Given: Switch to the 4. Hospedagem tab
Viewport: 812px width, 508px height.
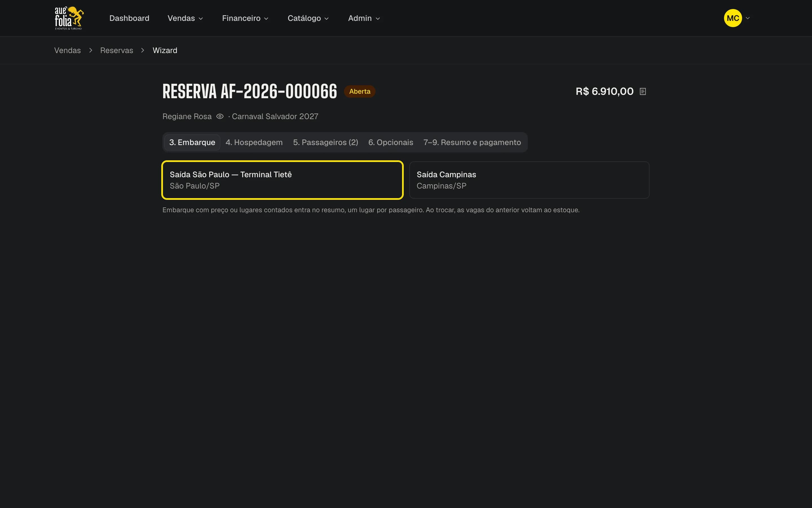Looking at the screenshot, I should pyautogui.click(x=254, y=143).
